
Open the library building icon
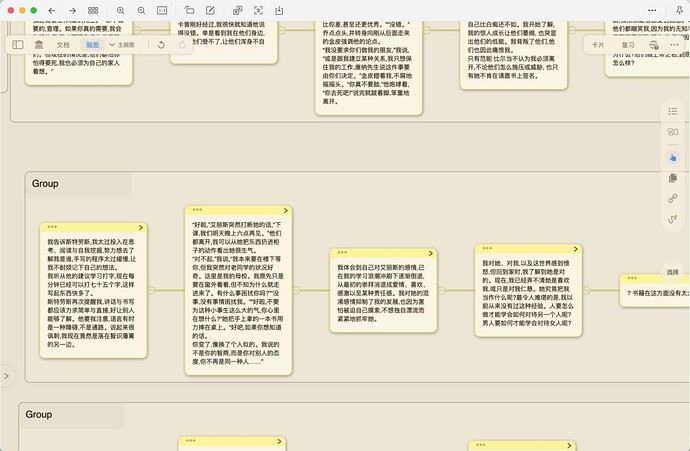[39, 44]
